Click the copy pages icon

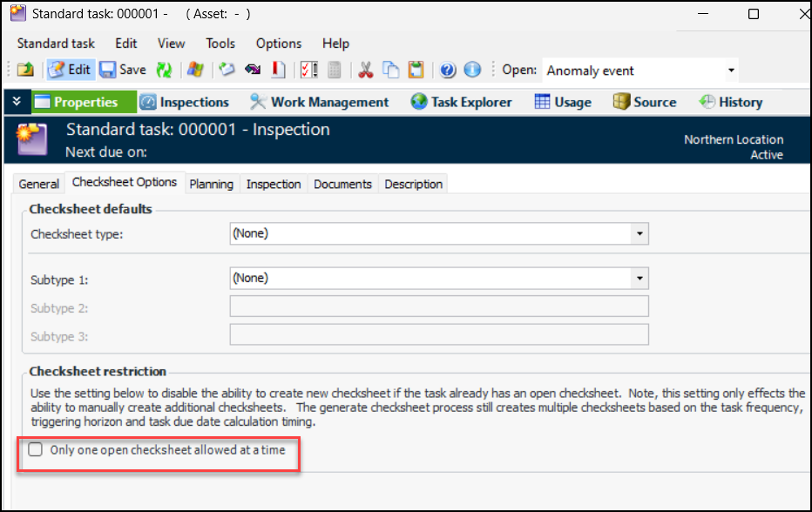(x=391, y=71)
